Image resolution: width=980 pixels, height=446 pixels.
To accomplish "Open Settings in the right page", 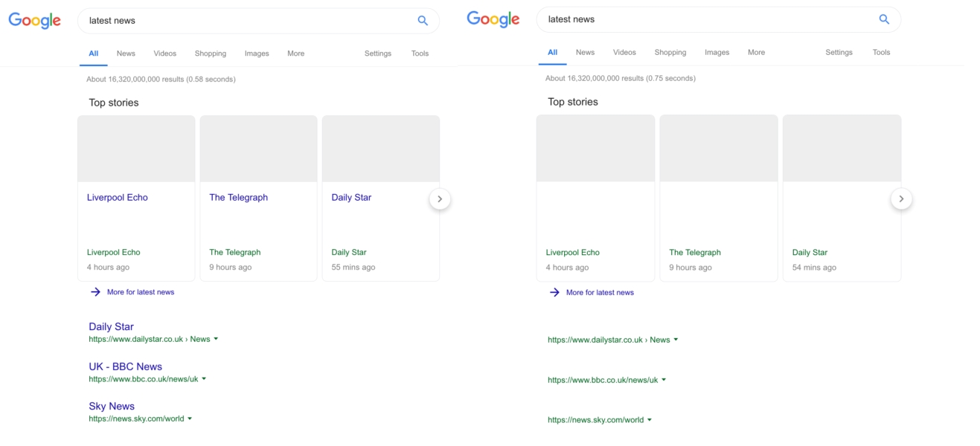I will [839, 52].
